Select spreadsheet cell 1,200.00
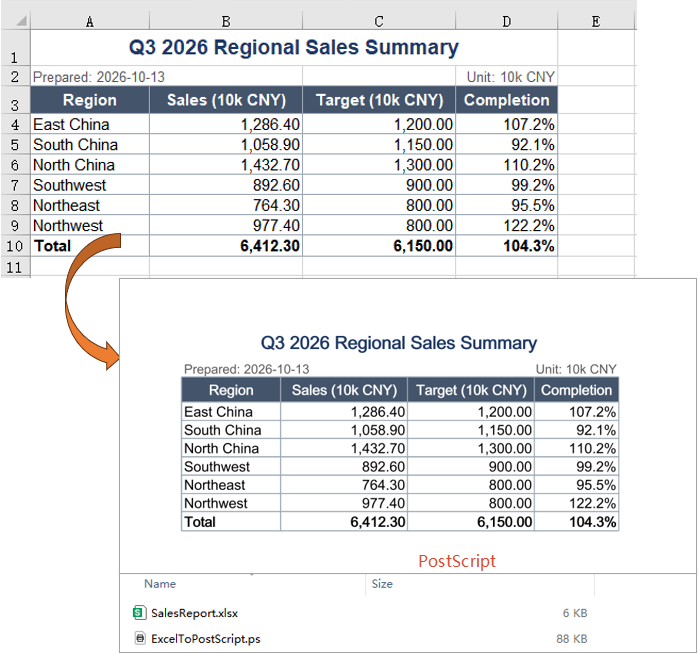This screenshot has width=699, height=653. (379, 124)
